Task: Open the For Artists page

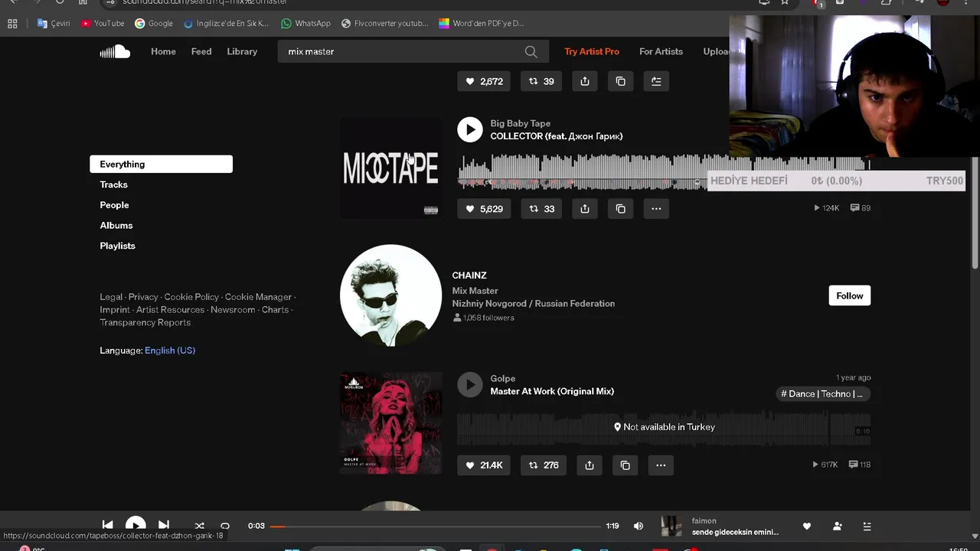Action: click(661, 51)
